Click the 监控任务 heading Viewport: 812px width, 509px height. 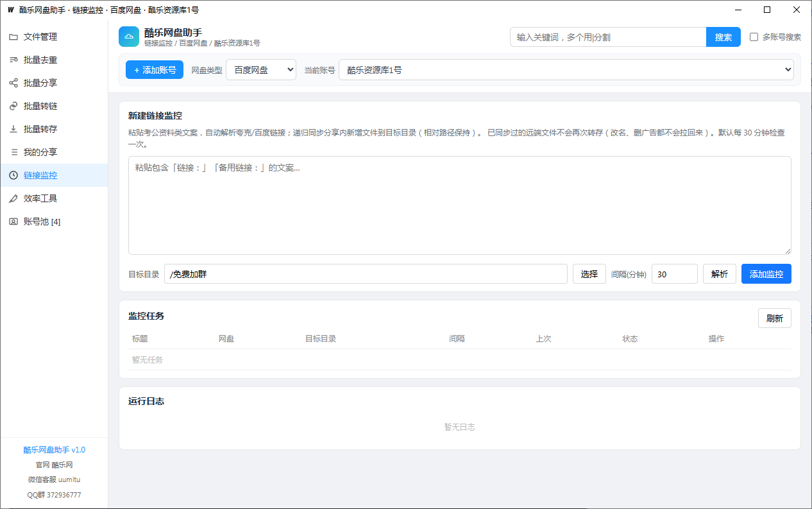[x=146, y=316]
